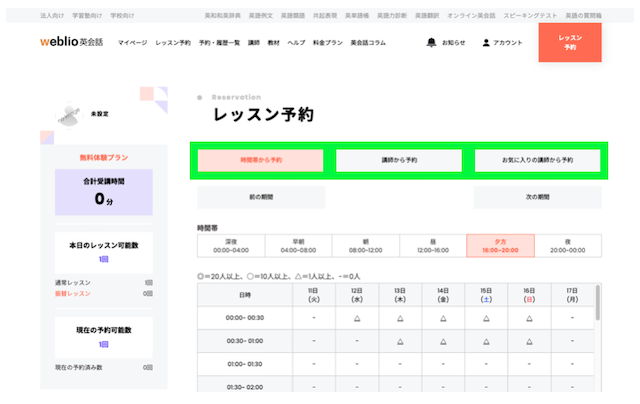640x404 pixels.
Task: Select the 時間帯から予約 tab
Action: tap(261, 160)
